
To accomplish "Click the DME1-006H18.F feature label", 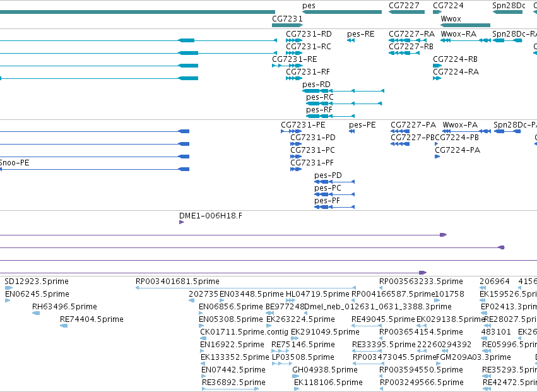I will 211,216.
